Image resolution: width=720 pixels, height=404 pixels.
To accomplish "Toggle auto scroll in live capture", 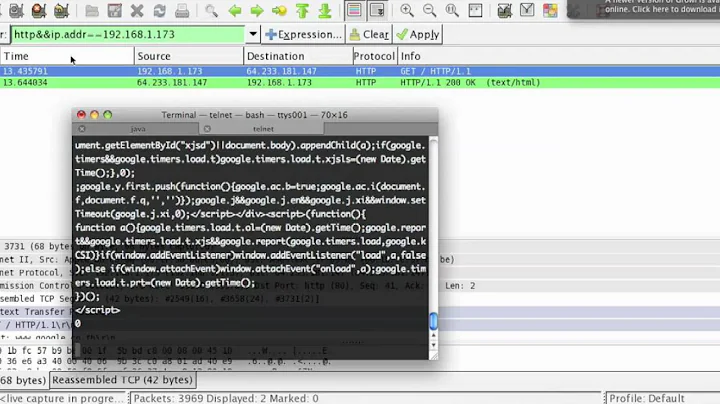I will click(x=377, y=11).
